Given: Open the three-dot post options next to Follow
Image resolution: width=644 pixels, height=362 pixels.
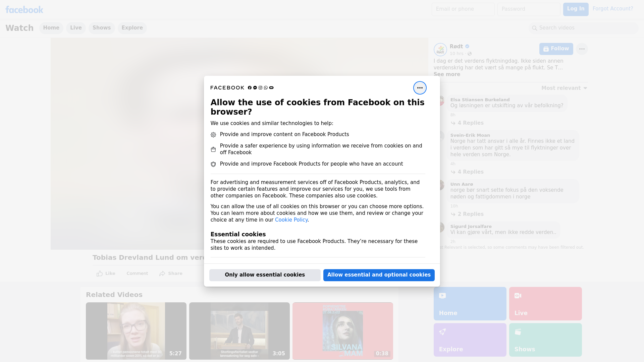Looking at the screenshot, I should (582, 49).
